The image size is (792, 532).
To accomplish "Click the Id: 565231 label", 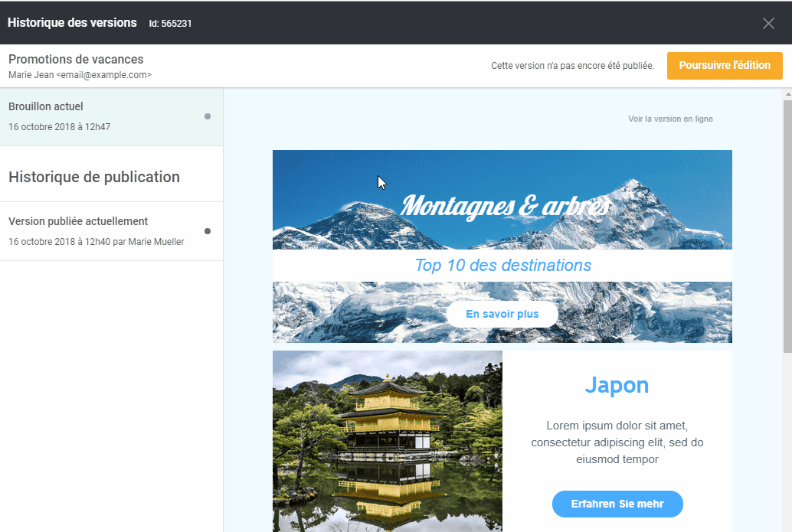I will [170, 24].
